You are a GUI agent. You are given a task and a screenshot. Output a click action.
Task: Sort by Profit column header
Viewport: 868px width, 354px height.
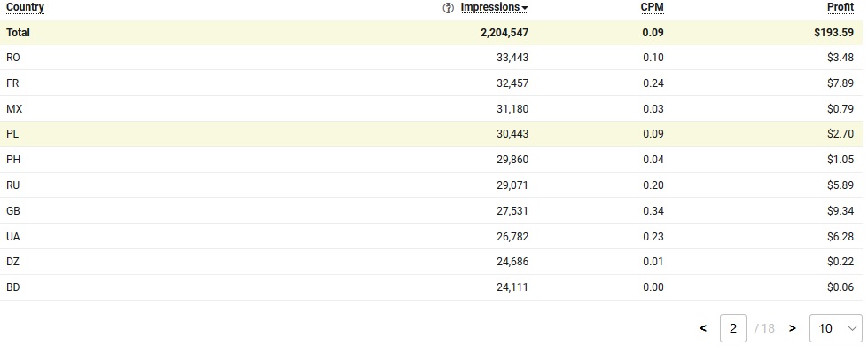point(841,7)
